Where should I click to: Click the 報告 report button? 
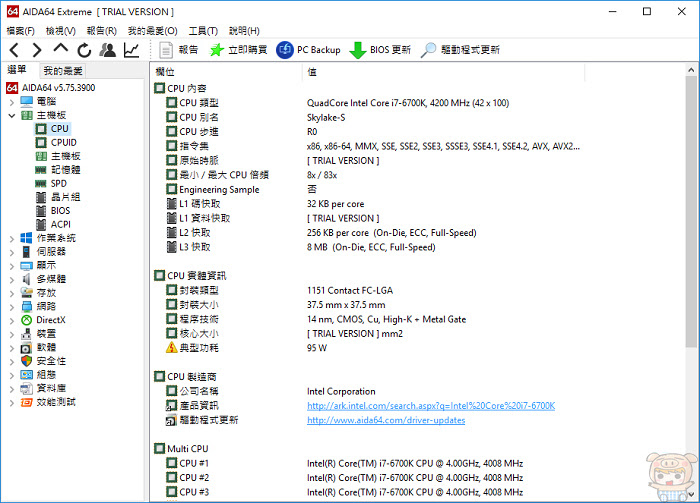[178, 50]
